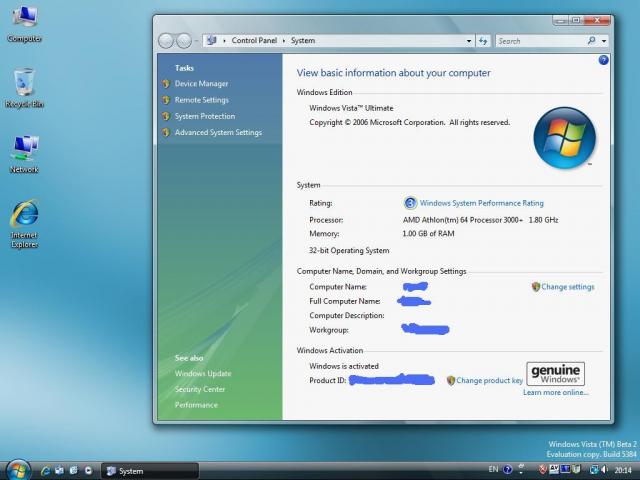The width and height of the screenshot is (640, 480).
Task: Refresh the System page
Action: click(x=483, y=40)
